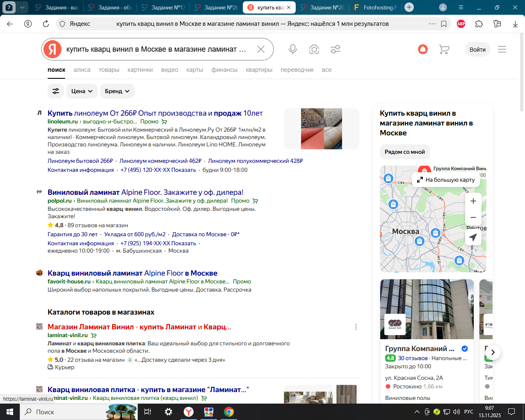Open the filters icon button left of Цена

pos(56,91)
